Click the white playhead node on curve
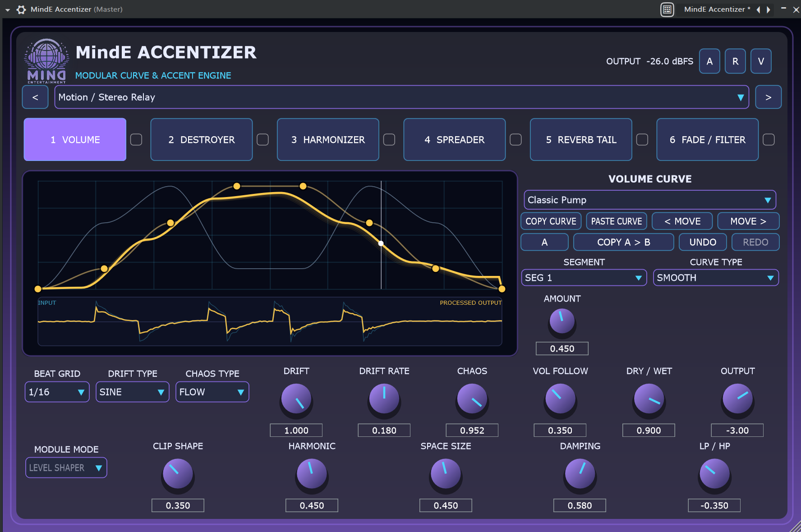This screenshot has width=801, height=532. pos(381,243)
